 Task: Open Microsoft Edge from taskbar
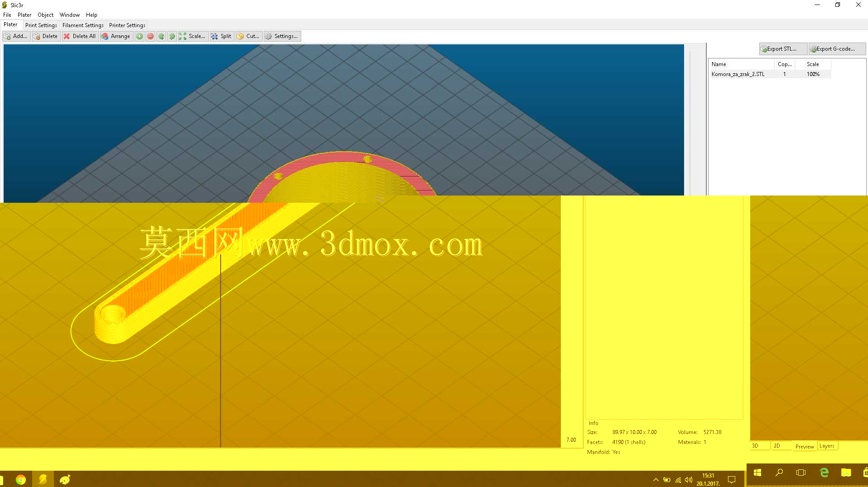[x=824, y=473]
